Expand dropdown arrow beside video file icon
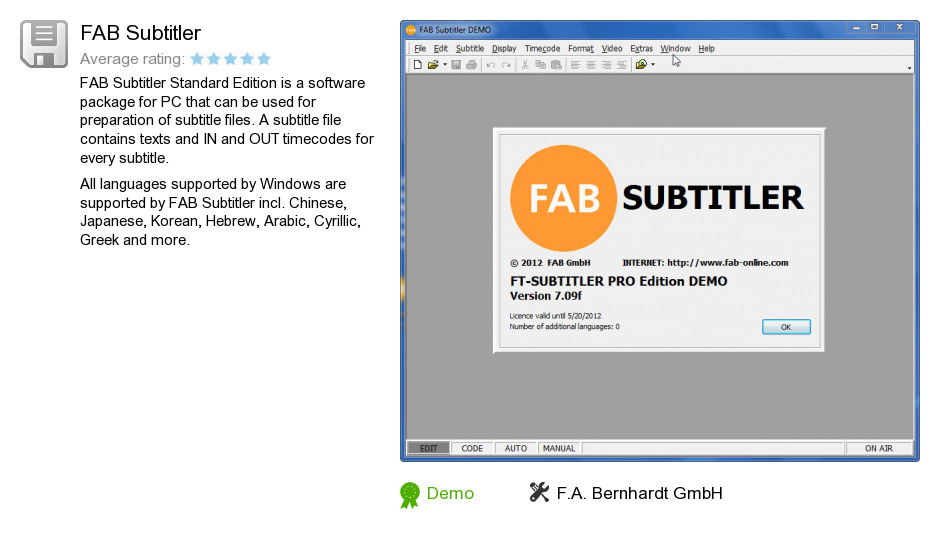Image resolution: width=940 pixels, height=539 pixels. [x=653, y=65]
